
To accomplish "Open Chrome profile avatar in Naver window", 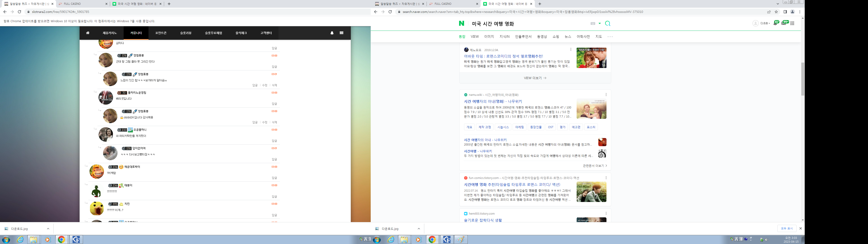I will coord(793,12).
